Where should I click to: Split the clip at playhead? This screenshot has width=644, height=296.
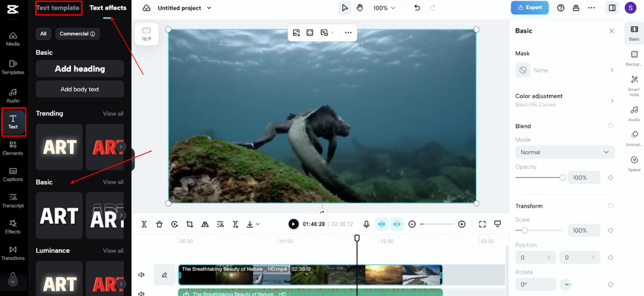[144, 224]
